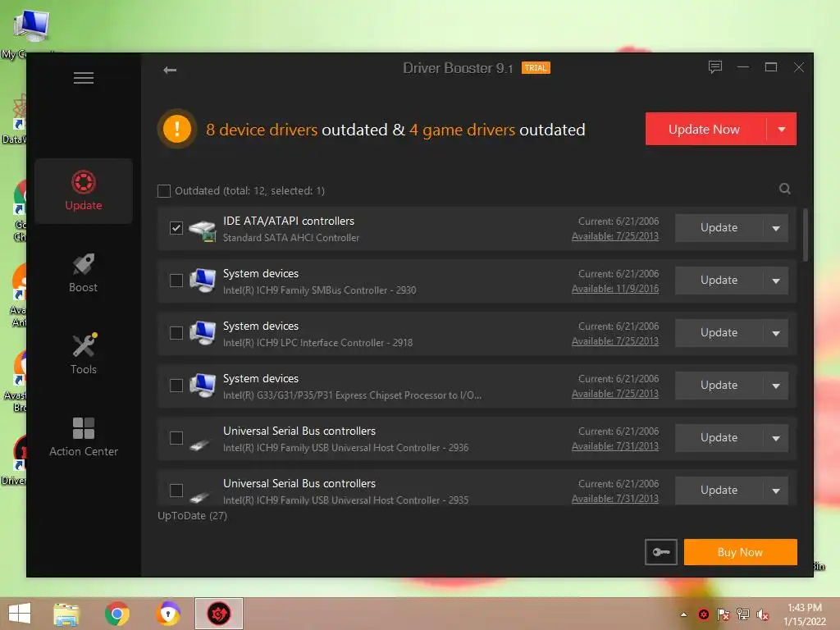840x630 pixels.
Task: Click the network tray icon
Action: pos(743,614)
